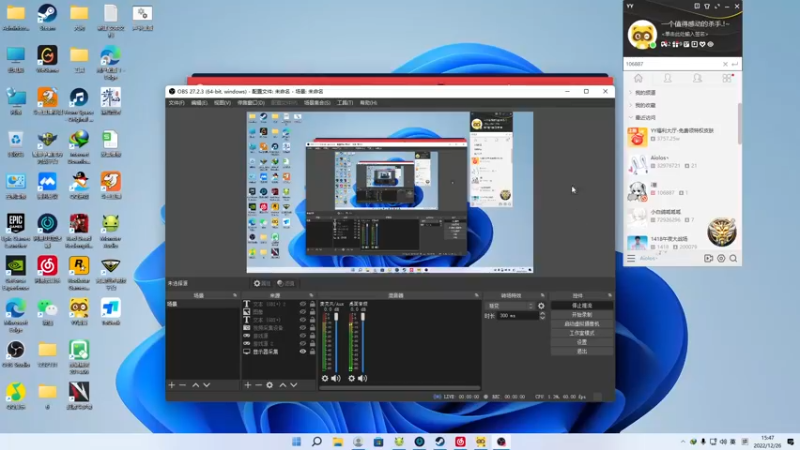Screen dimensions: 800x450
Task: Click the Stop Streaming button
Action: (x=582, y=306)
